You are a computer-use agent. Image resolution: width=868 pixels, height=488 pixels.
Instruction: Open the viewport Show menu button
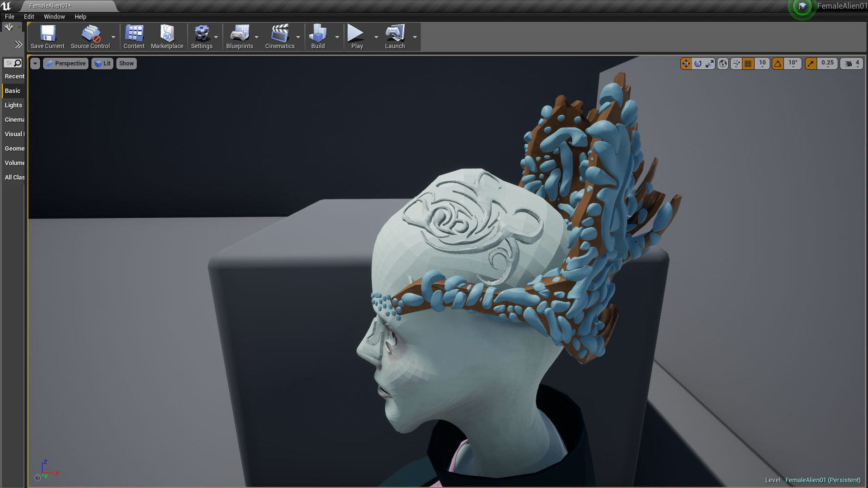127,64
